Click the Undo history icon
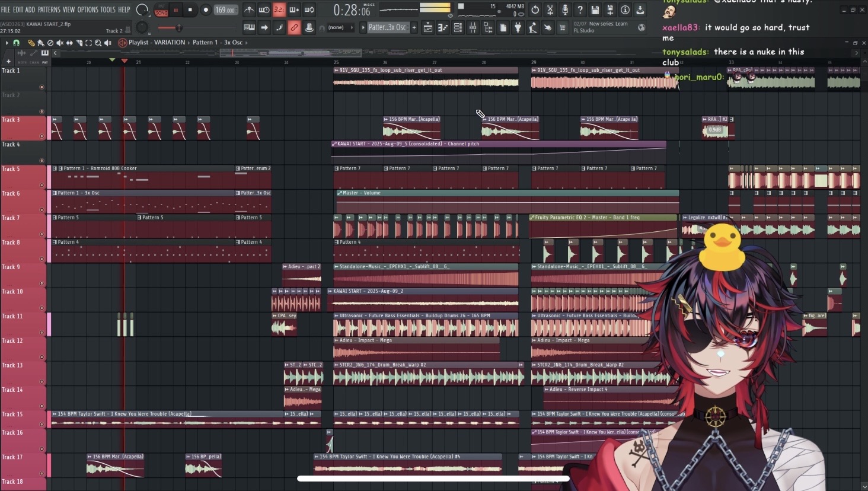The height and width of the screenshot is (491, 868). pyautogui.click(x=535, y=9)
